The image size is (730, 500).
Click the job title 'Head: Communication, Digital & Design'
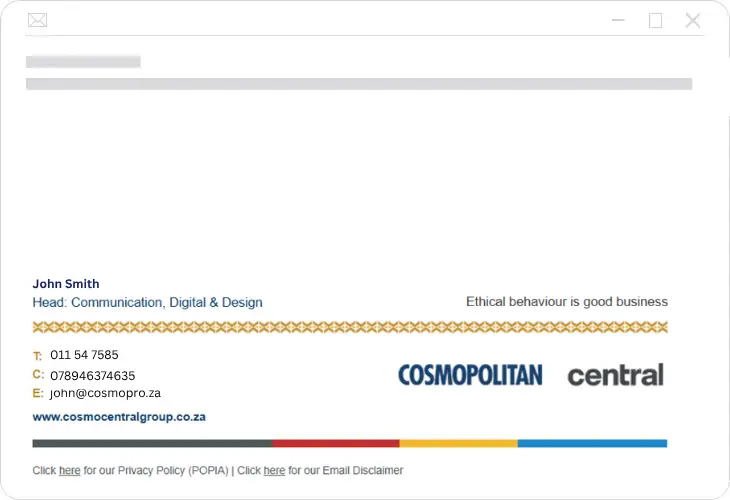[x=147, y=302]
